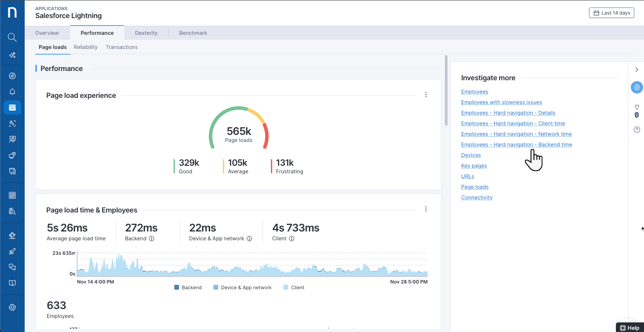The height and width of the screenshot is (332, 644).
Task: Click the vertical scrollbar of the main panel
Action: [x=446, y=90]
